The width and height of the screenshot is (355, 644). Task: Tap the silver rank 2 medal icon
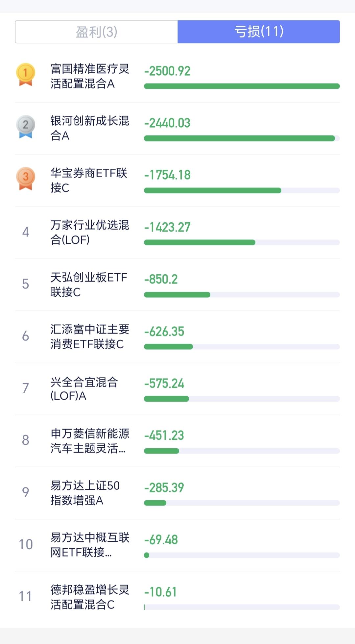pyautogui.click(x=26, y=126)
